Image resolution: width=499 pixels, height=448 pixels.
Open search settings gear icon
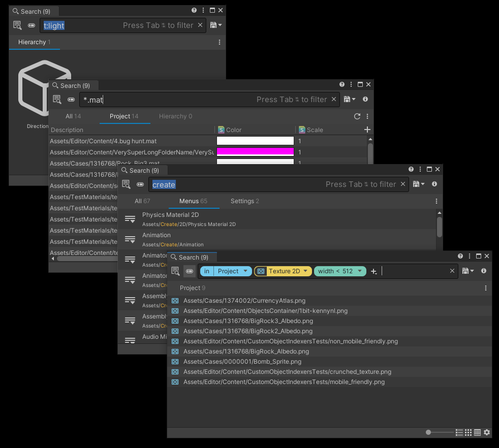click(x=487, y=432)
